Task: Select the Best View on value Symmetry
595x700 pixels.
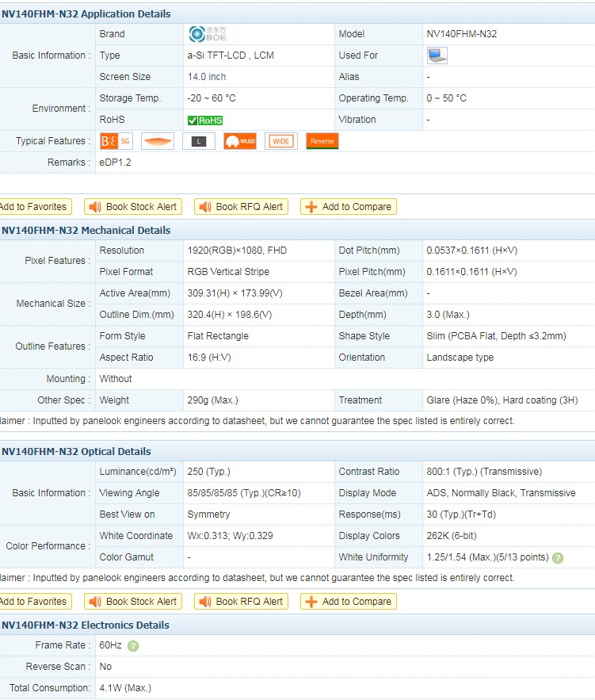Action: (208, 514)
